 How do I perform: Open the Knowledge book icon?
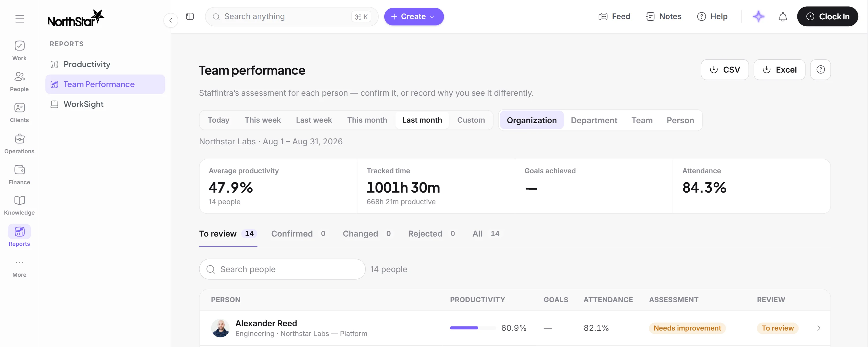(x=20, y=200)
